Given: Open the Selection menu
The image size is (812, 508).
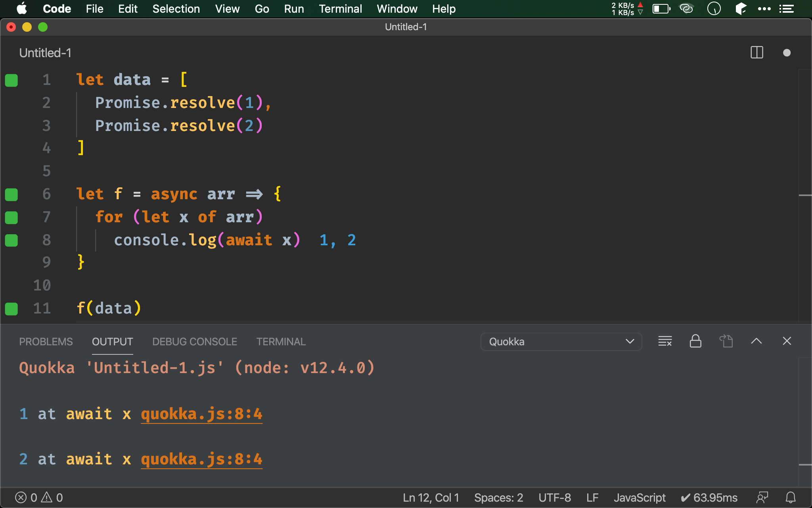Looking at the screenshot, I should point(176,9).
